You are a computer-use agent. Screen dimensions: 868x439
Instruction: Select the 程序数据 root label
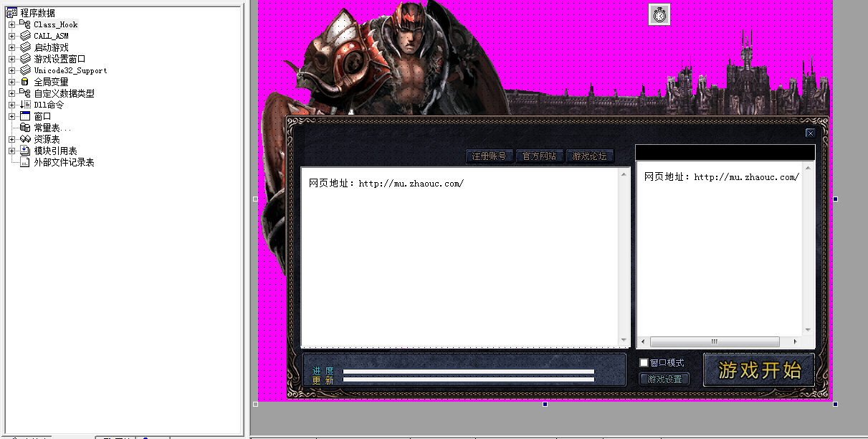(37, 13)
